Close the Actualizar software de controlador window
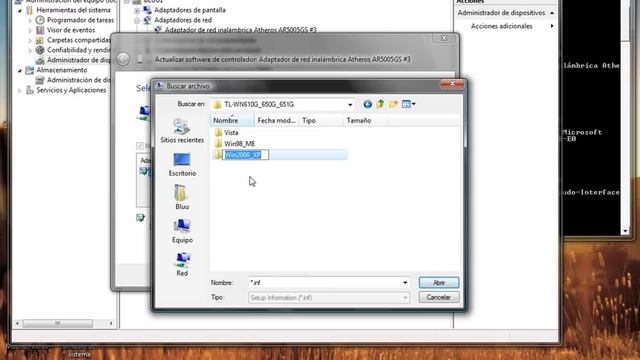 pos(444,38)
